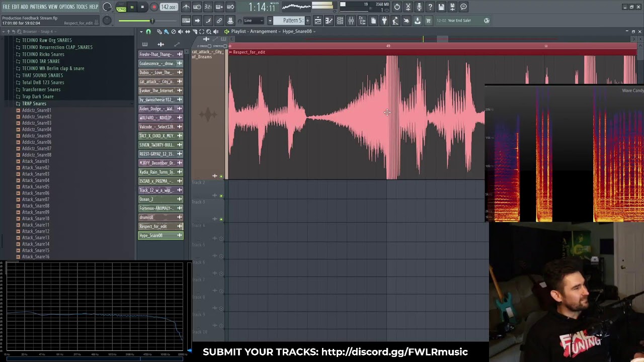Screen dimensions: 644x362
Task: Open the FILE menu
Action: 6,7
